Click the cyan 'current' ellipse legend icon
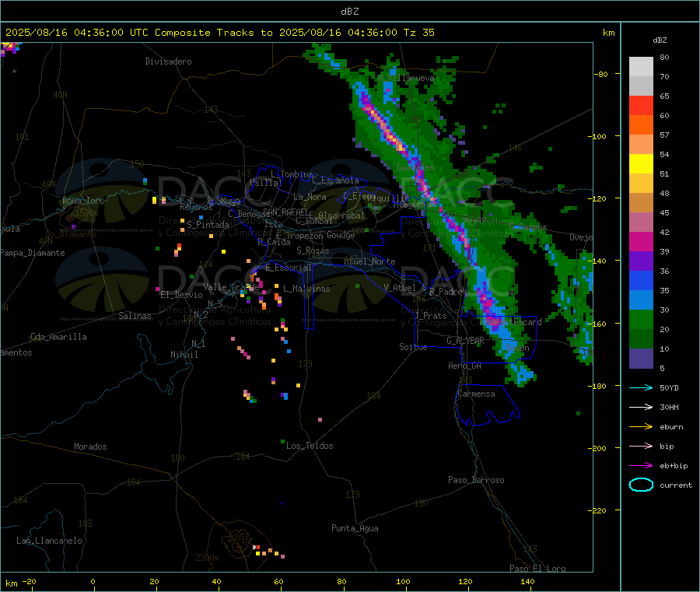Viewport: 700px width, 592px height. [641, 485]
